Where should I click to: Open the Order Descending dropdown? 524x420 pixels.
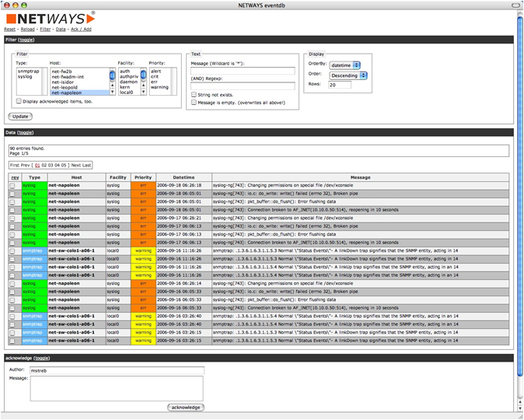348,75
